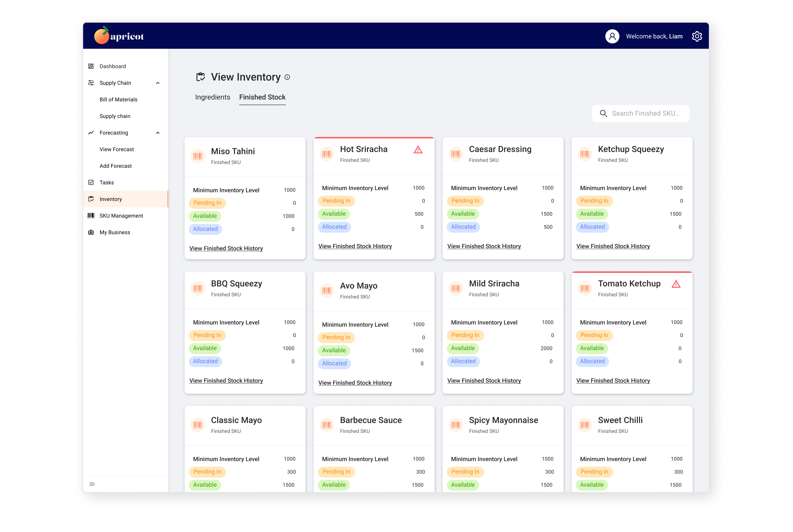
Task: Click the info icon beside View Inventory
Action: (x=287, y=77)
